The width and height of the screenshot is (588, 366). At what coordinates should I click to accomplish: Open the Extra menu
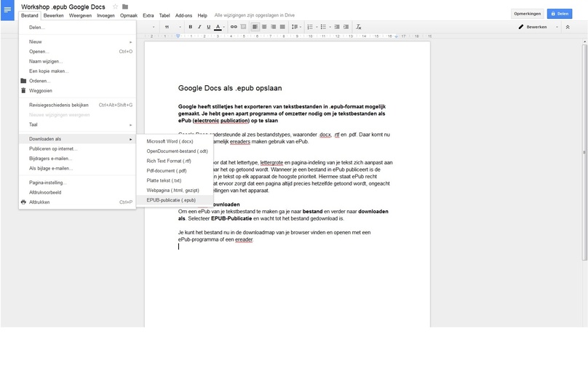tap(148, 15)
